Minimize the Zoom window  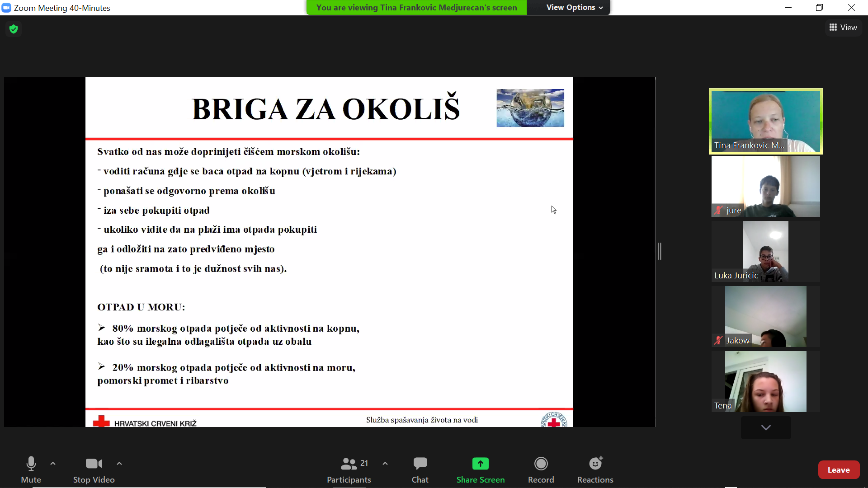(788, 7)
